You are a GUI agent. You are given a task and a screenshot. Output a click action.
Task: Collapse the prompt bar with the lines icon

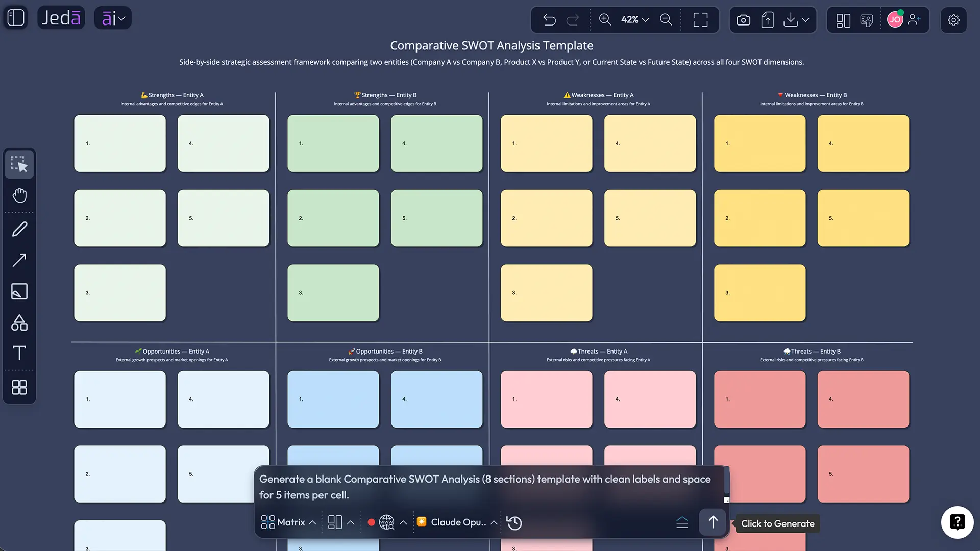point(682,522)
